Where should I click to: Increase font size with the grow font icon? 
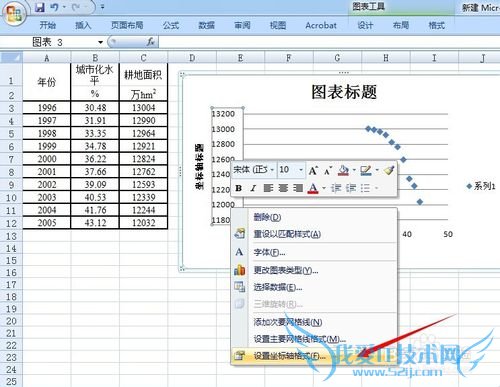[x=313, y=170]
